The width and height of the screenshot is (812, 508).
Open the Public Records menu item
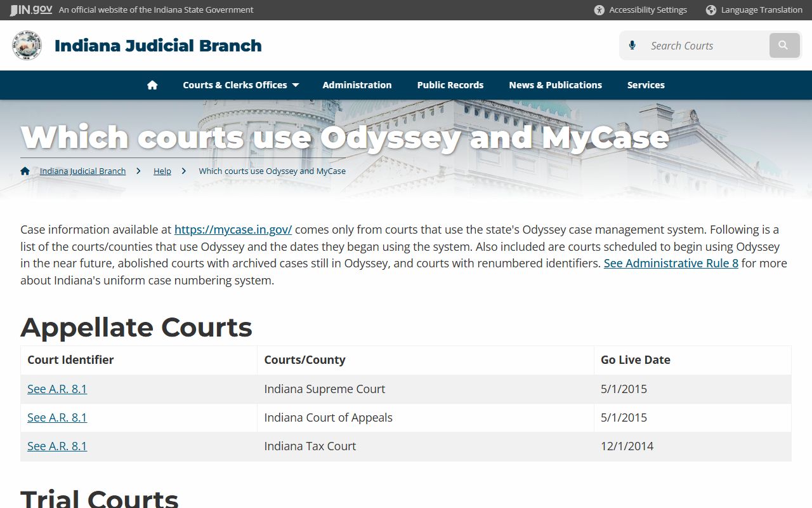pyautogui.click(x=450, y=85)
